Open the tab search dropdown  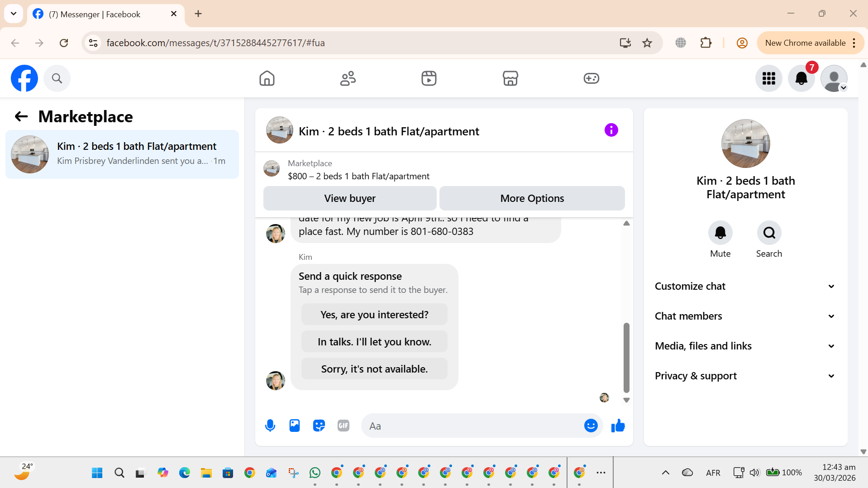[14, 14]
